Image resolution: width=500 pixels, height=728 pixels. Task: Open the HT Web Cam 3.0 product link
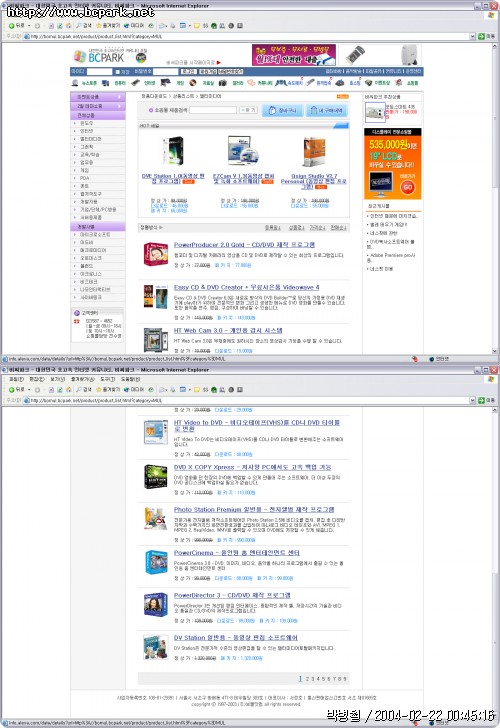tap(228, 331)
